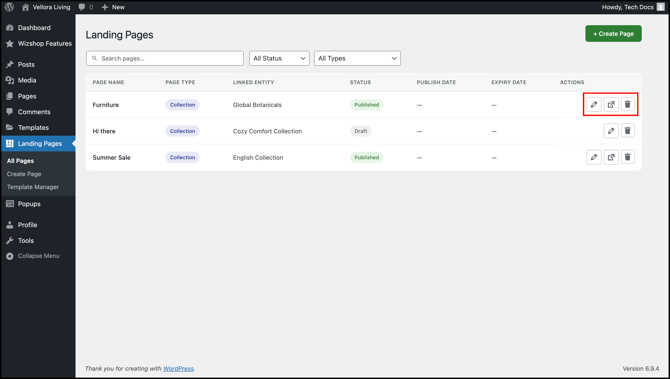Click Global Botanicals linked entity
Screen dimensions: 670x379
pos(257,105)
